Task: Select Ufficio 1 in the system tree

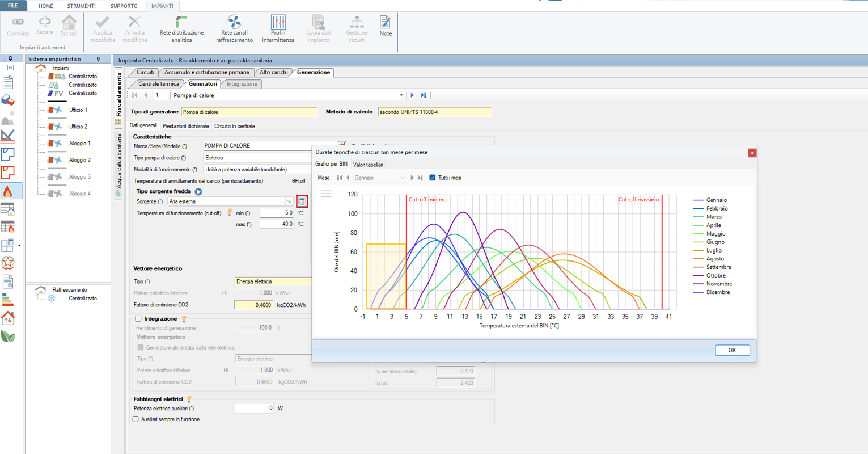Action: [78, 110]
